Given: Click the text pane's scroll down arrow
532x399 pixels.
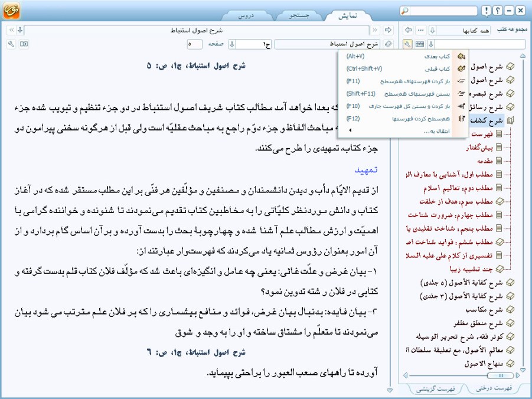Looking at the screenshot, I should point(390,390).
